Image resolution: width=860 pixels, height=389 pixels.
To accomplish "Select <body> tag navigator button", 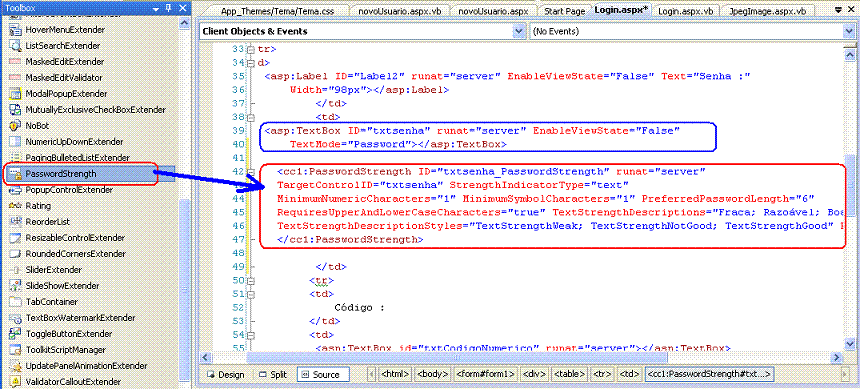I will click(x=432, y=374).
